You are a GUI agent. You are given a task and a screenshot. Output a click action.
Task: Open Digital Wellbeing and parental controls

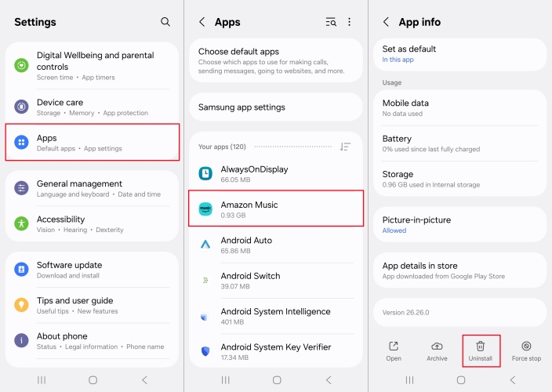pyautogui.click(x=93, y=66)
